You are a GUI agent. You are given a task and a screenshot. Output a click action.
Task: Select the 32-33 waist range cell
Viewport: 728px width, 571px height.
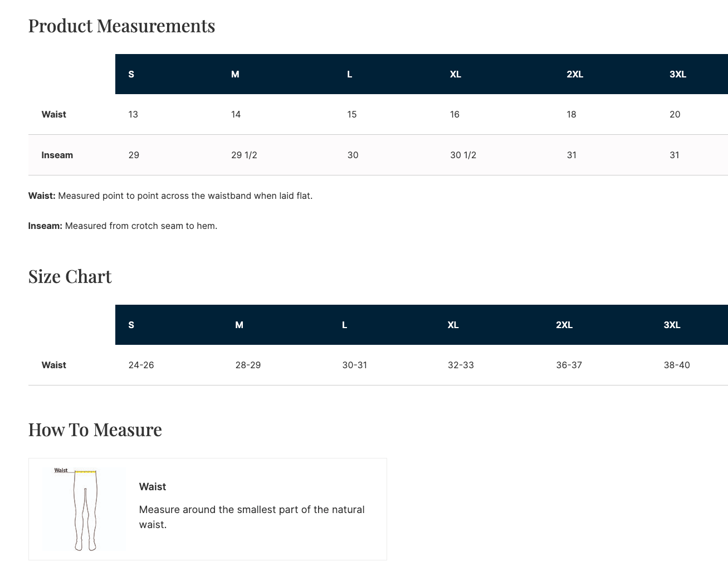[x=461, y=365]
